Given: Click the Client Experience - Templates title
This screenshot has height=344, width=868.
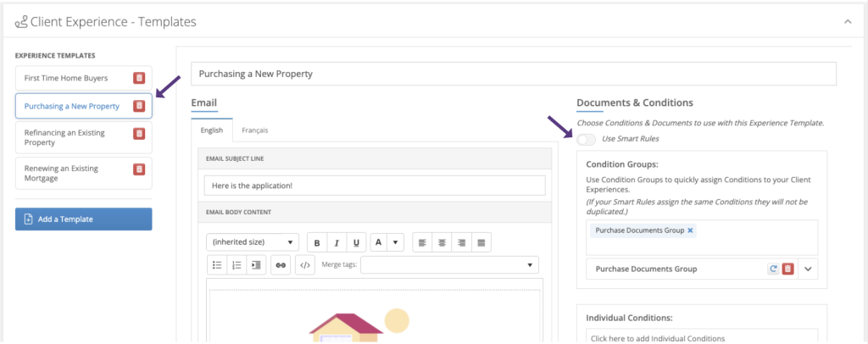Looking at the screenshot, I should point(113,22).
